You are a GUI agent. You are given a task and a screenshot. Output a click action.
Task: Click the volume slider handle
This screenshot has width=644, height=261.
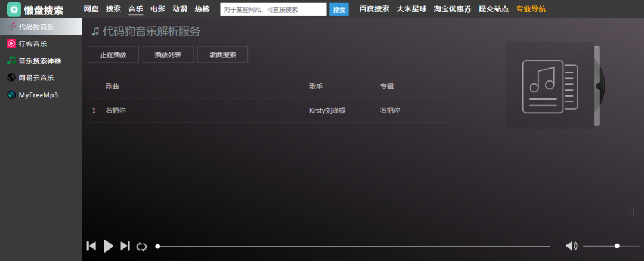point(617,246)
